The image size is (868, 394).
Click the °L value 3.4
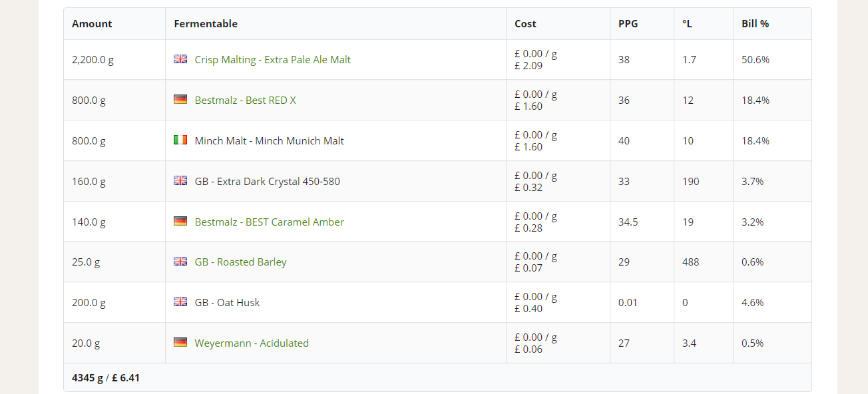pos(689,343)
